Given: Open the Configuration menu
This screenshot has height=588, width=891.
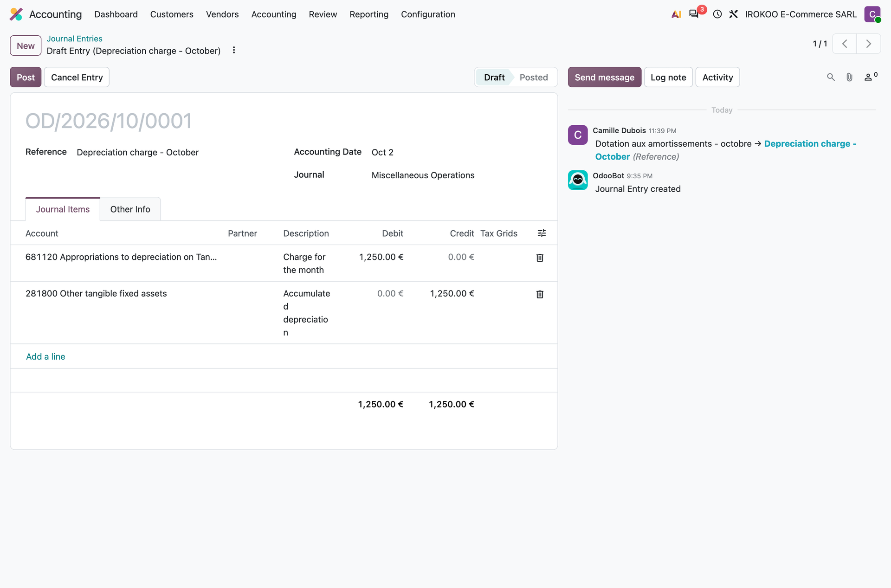Looking at the screenshot, I should [428, 14].
